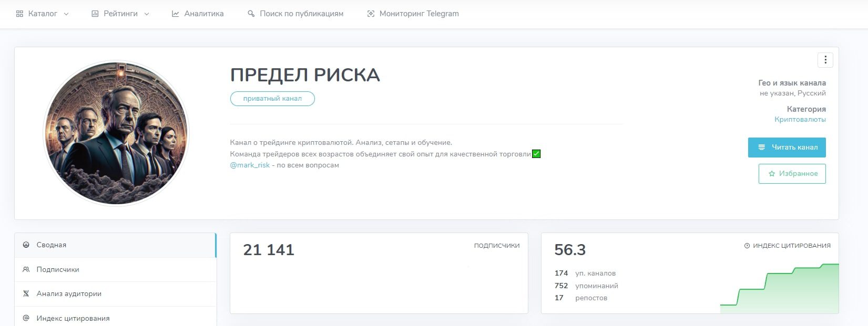868x326 pixels.
Task: Click the Мониторинг Telegram scan icon
Action: coord(371,14)
